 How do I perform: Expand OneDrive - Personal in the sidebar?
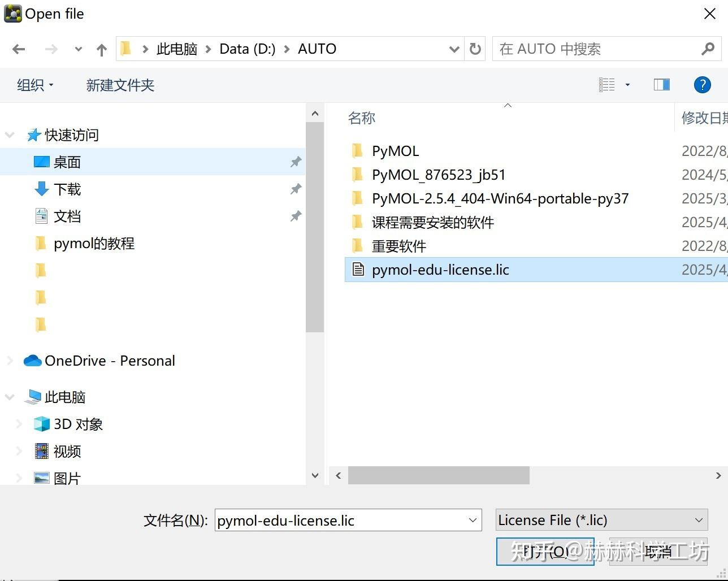pyautogui.click(x=10, y=361)
